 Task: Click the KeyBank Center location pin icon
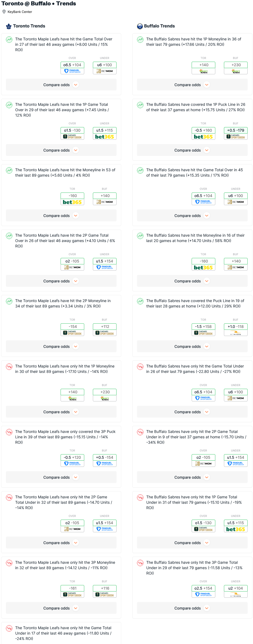pos(4,12)
